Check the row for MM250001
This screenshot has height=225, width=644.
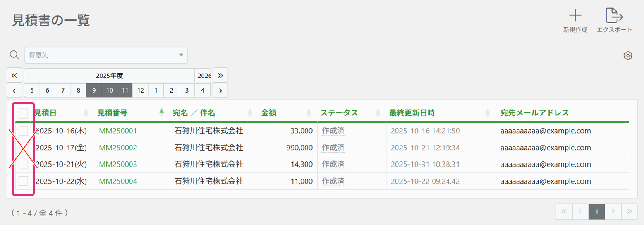click(x=24, y=131)
